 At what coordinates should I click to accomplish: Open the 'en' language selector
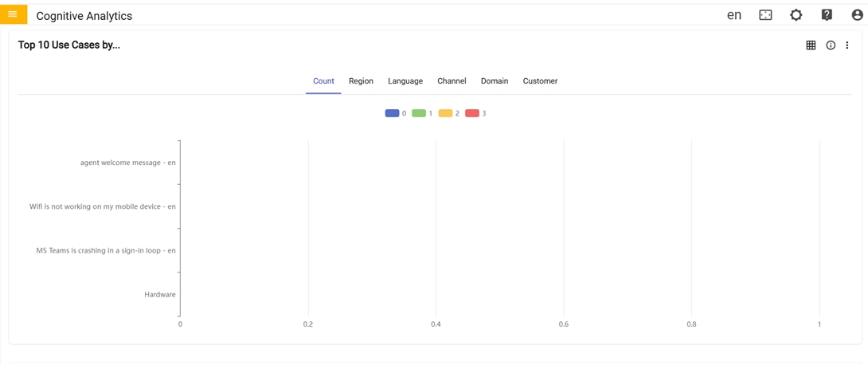[x=734, y=15]
